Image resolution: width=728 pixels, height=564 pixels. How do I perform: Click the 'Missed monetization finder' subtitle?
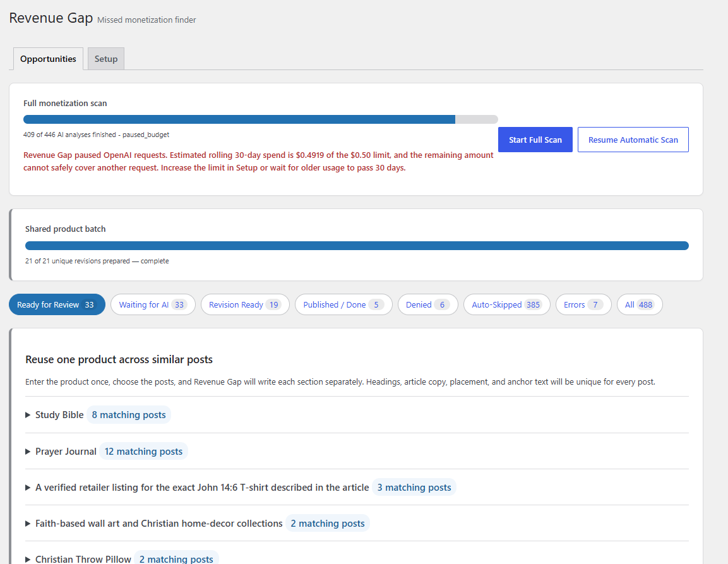click(146, 20)
